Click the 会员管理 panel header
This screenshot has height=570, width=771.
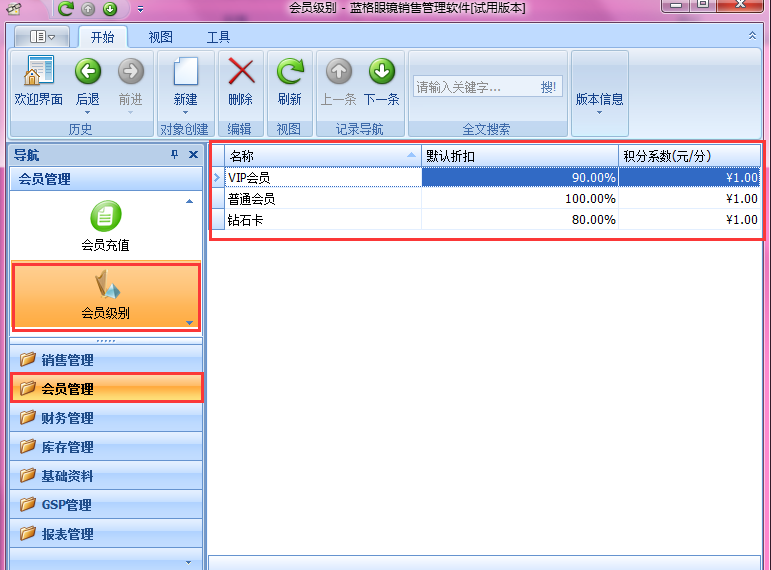106,179
